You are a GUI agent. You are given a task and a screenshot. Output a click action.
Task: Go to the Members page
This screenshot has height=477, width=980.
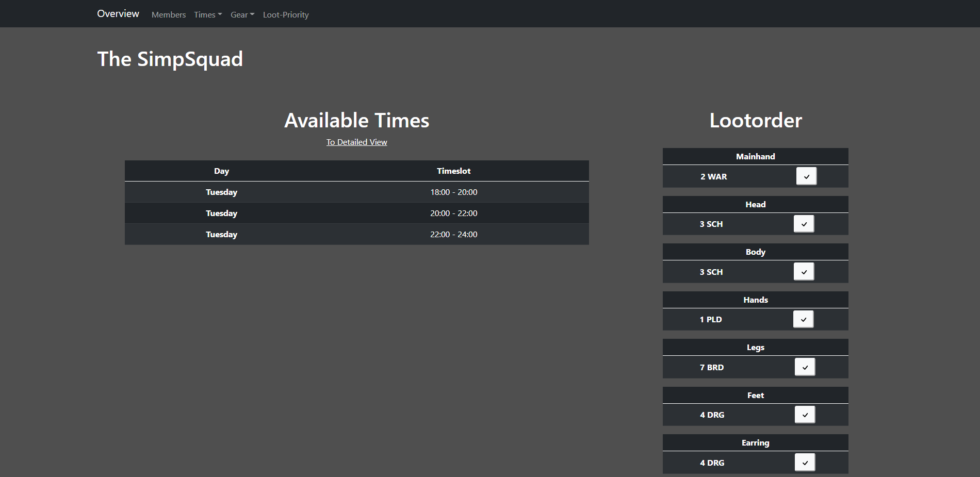(169, 14)
